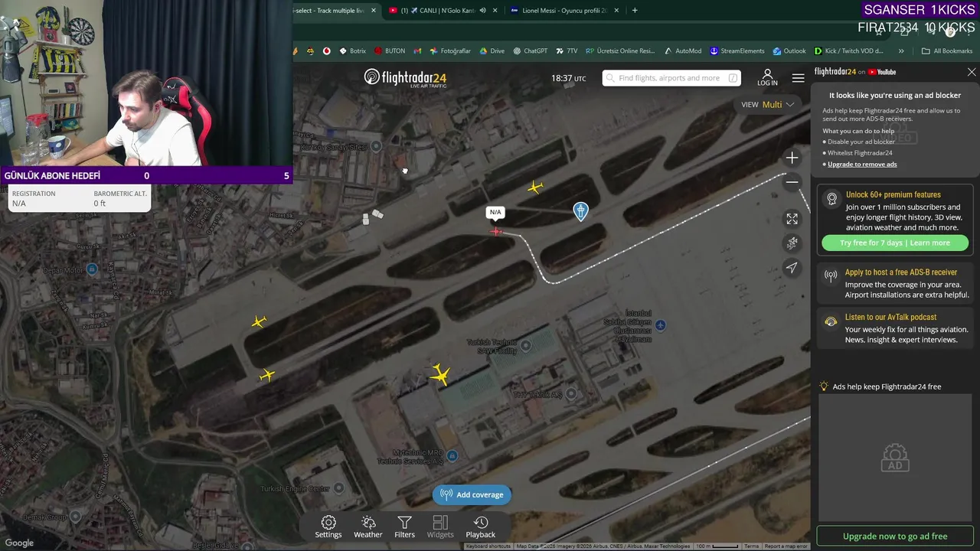Close the Lionel Messi tab

click(616, 11)
